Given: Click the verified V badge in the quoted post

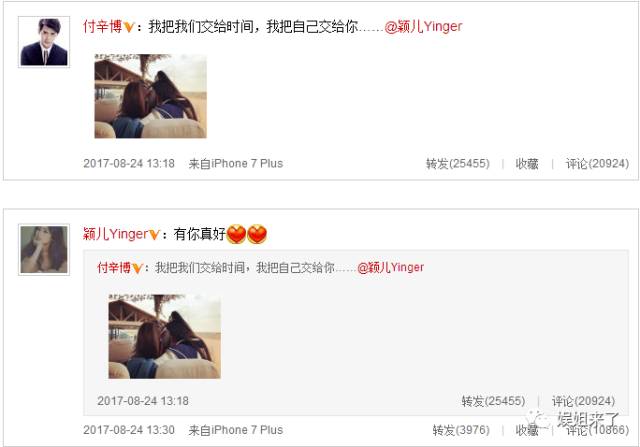Looking at the screenshot, I should [x=137, y=268].
